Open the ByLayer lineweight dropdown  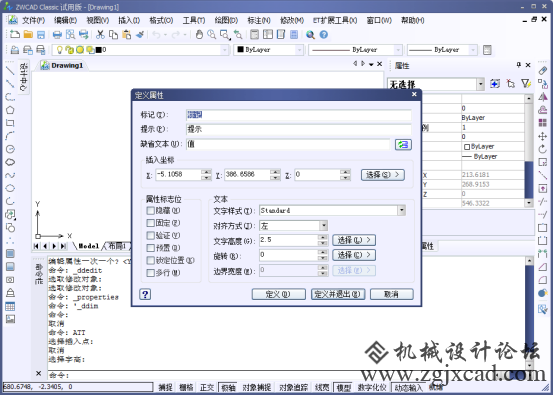[x=473, y=50]
